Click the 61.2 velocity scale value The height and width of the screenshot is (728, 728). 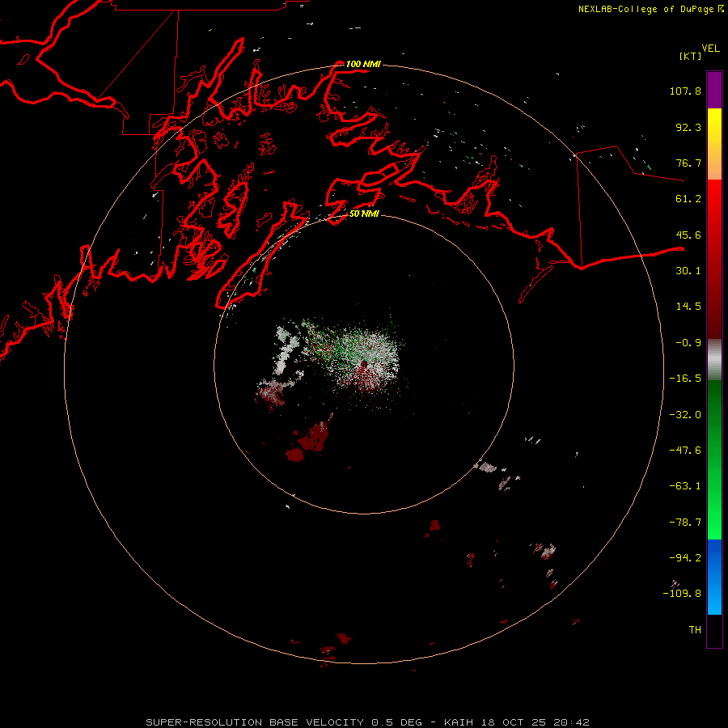(x=688, y=199)
